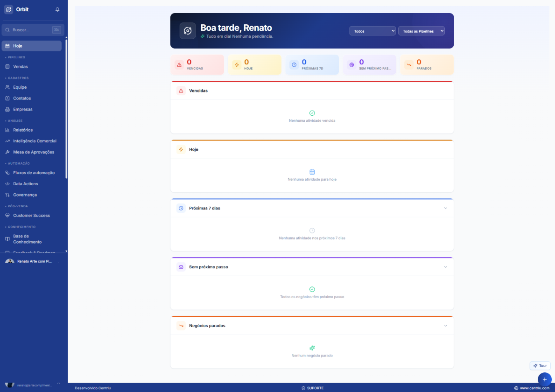Image resolution: width=555 pixels, height=392 pixels.
Task: Focus the Buscar... search field
Action: click(33, 30)
